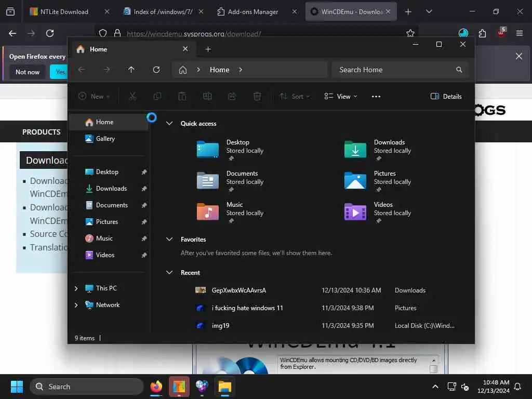Open the See more three-dots menu
The width and height of the screenshot is (532, 399).
pyautogui.click(x=376, y=96)
